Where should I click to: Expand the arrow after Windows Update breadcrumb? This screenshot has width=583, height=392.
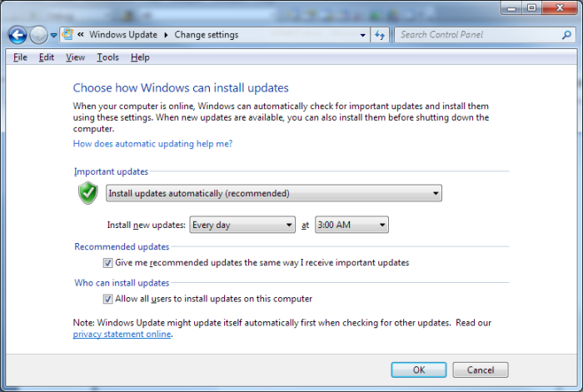pos(166,35)
